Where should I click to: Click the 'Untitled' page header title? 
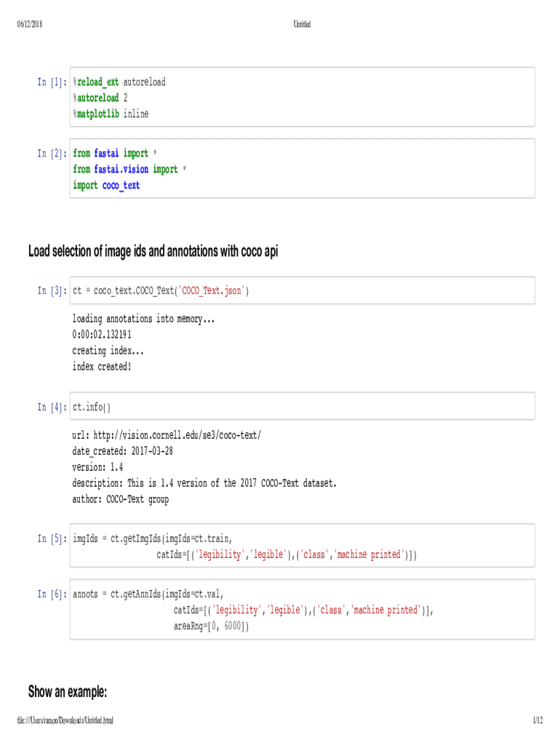click(x=302, y=24)
